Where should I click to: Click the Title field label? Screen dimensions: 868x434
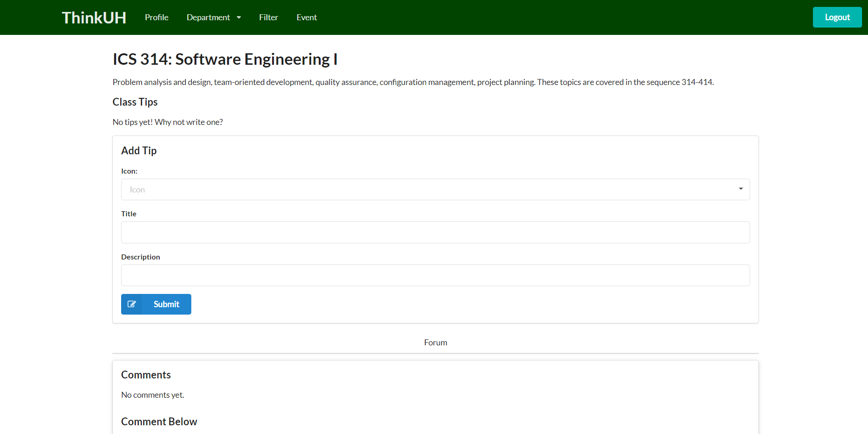point(128,214)
